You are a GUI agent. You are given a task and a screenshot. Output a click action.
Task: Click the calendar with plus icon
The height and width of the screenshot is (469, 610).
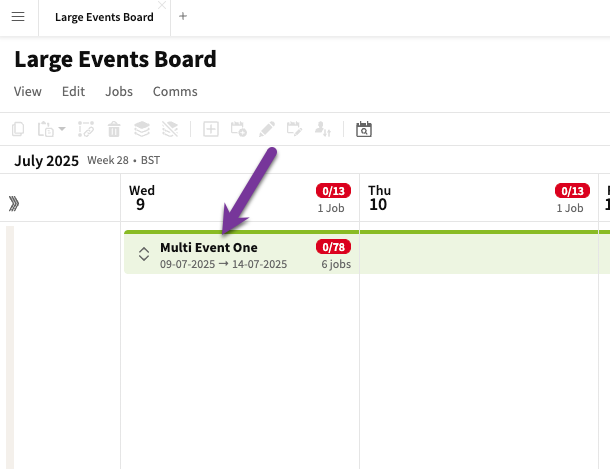click(238, 129)
